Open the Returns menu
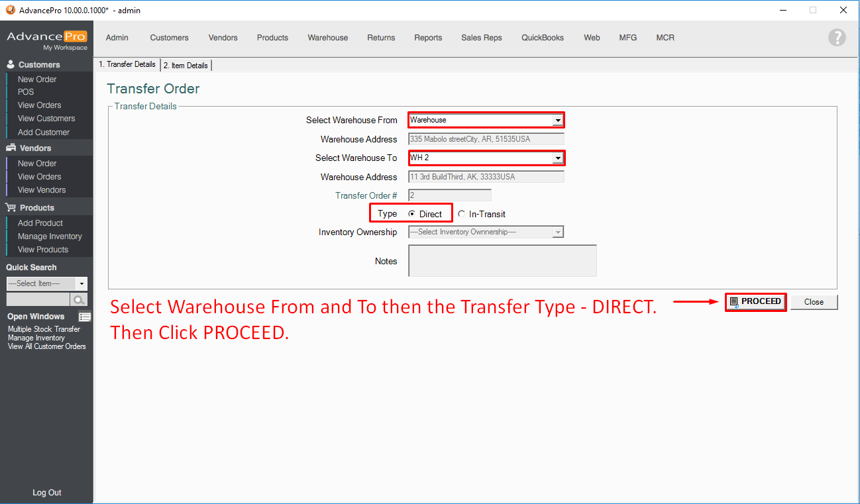860x504 pixels. [x=381, y=38]
